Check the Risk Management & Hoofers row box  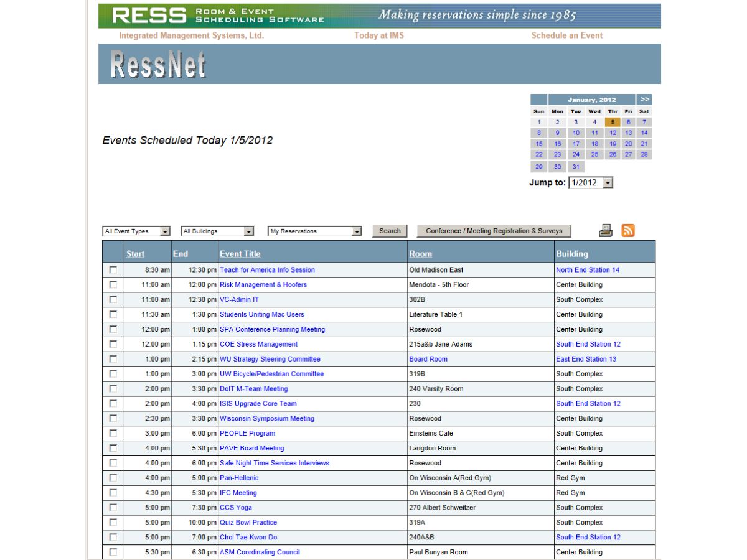[113, 285]
